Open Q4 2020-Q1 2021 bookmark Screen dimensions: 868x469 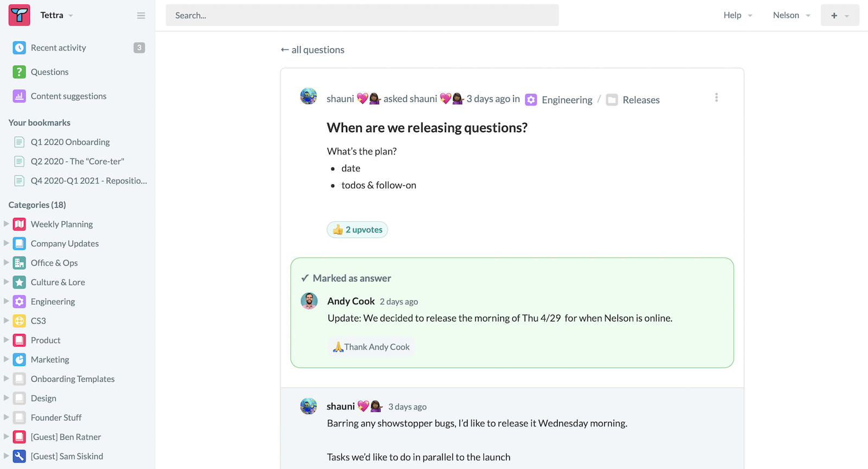tap(89, 181)
